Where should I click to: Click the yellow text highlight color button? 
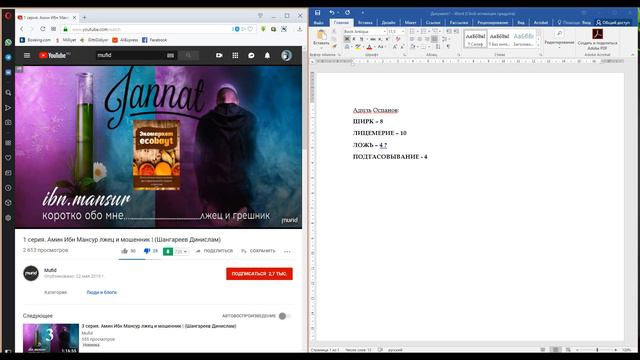[x=358, y=47]
